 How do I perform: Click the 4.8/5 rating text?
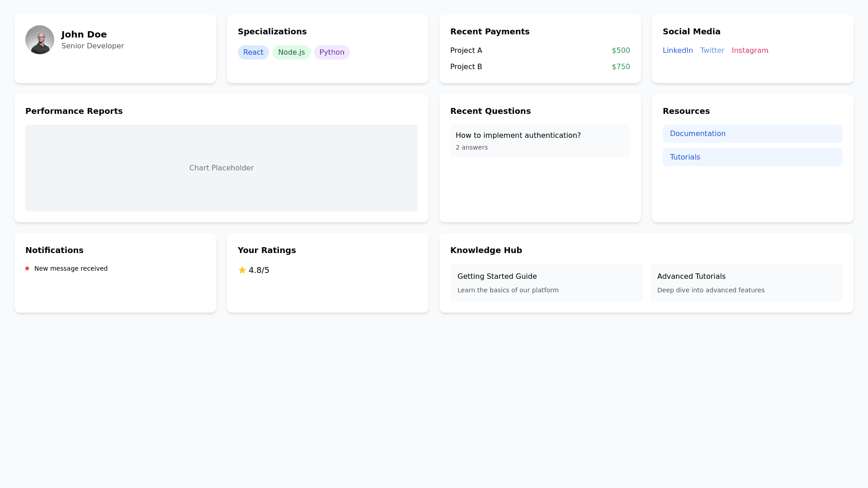pos(258,270)
